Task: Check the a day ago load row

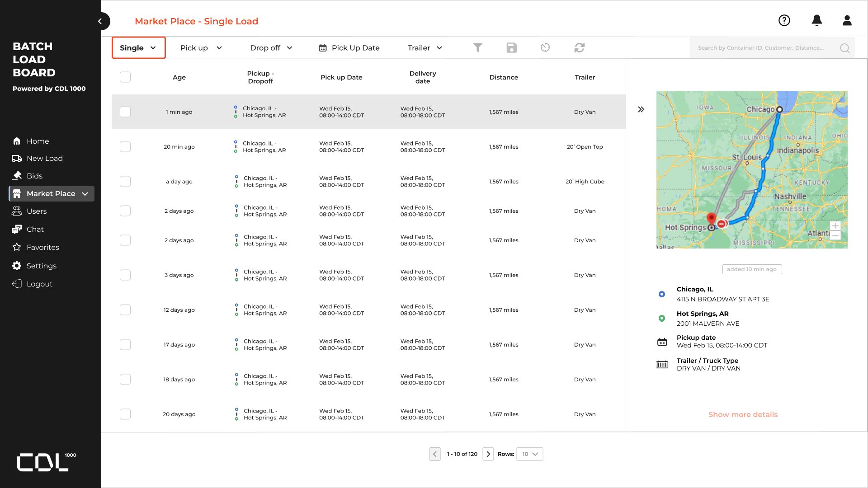Action: (x=125, y=182)
